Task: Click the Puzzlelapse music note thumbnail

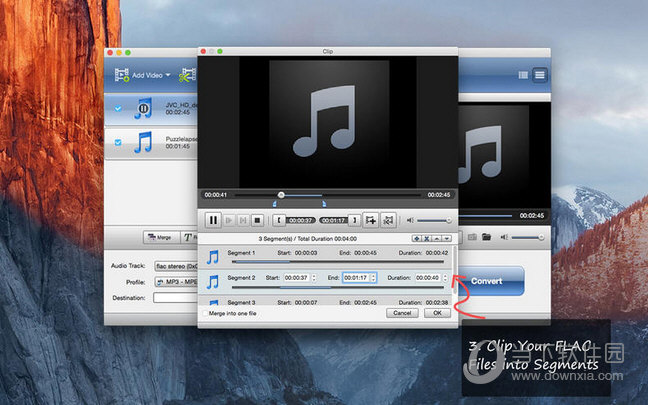Action: click(143, 142)
